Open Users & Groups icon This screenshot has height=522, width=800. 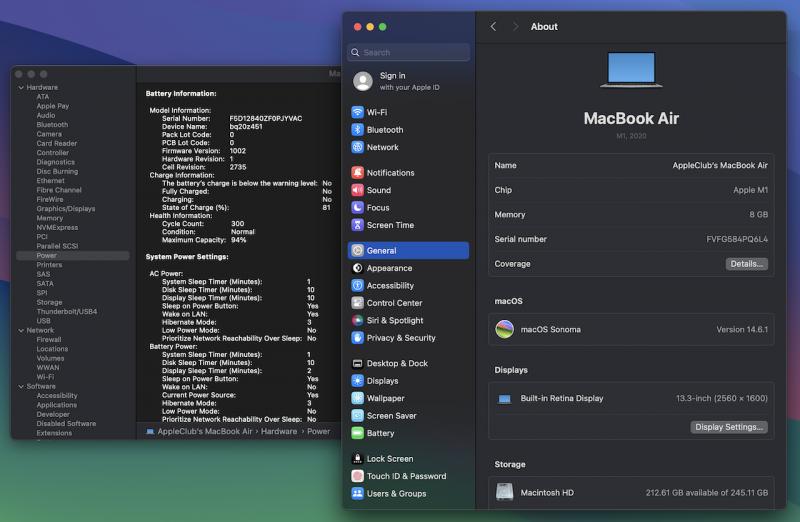358,493
